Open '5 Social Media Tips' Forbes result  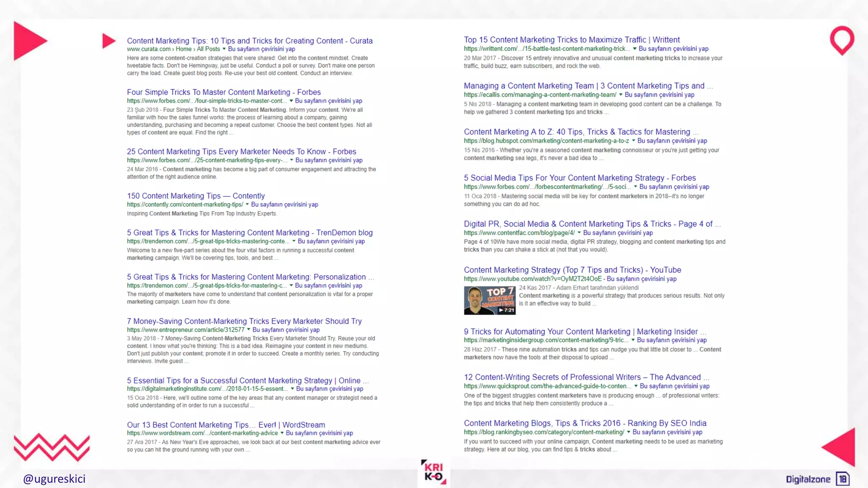[580, 177]
